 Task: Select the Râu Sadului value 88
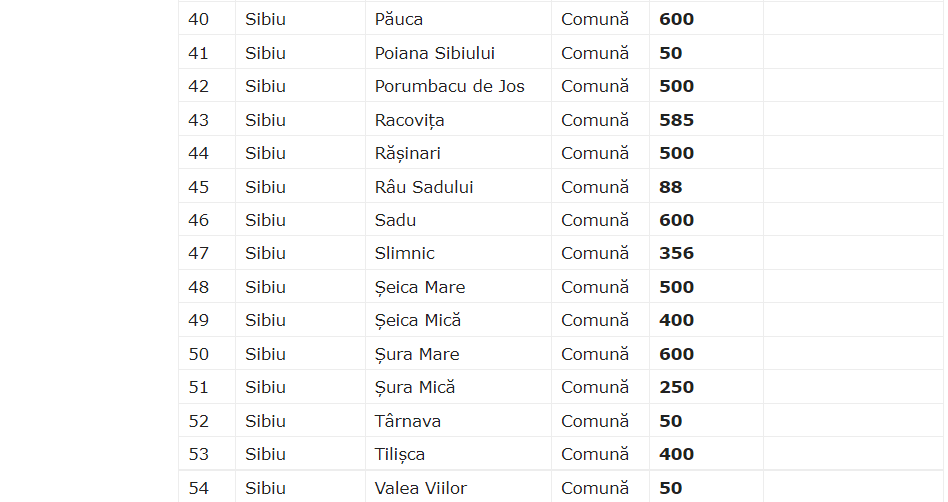tap(670, 187)
